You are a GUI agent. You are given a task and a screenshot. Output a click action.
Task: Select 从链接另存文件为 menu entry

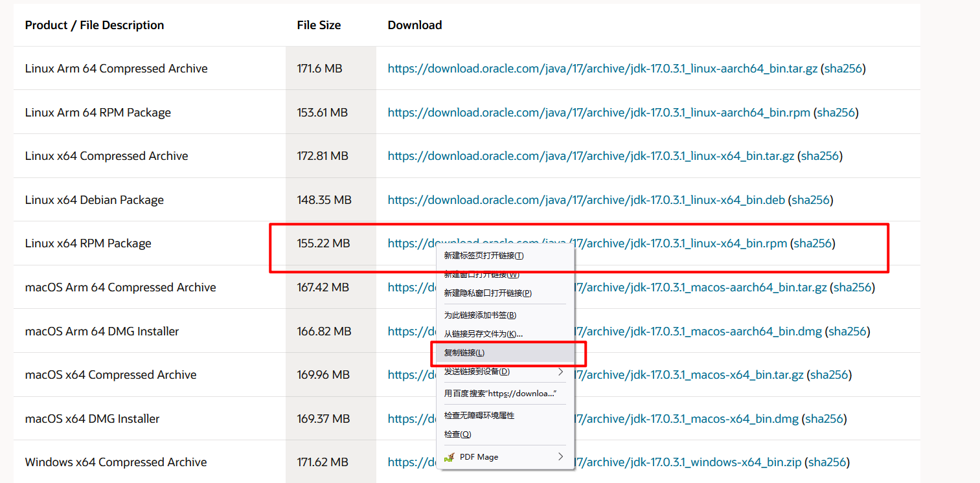[483, 334]
